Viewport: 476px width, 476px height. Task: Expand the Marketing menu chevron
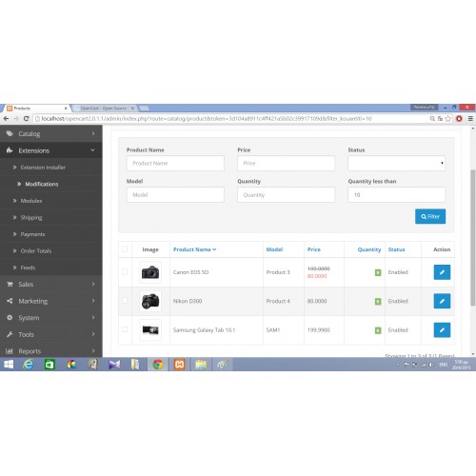point(93,301)
